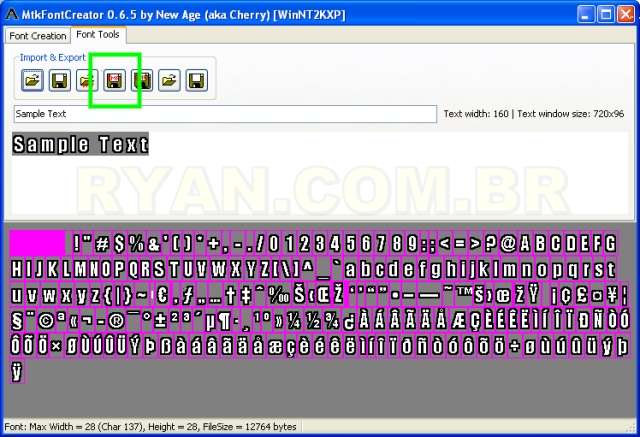Select the § glyph in the grid
The width and height of the screenshot is (640, 437).
click(x=18, y=321)
